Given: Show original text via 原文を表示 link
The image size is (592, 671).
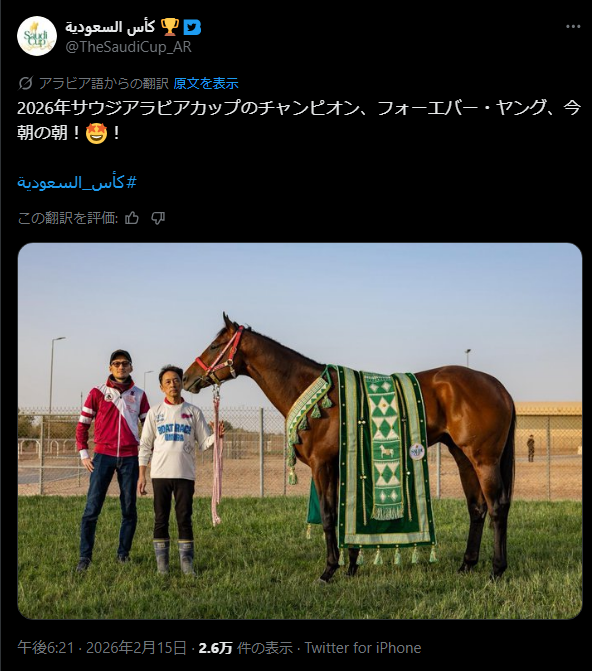Looking at the screenshot, I should click(x=206, y=83).
